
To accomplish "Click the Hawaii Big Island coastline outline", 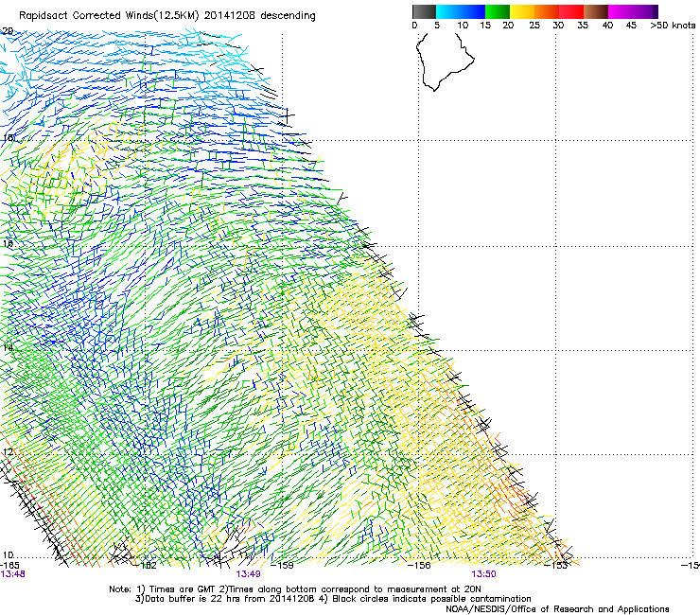I will pos(445,61).
